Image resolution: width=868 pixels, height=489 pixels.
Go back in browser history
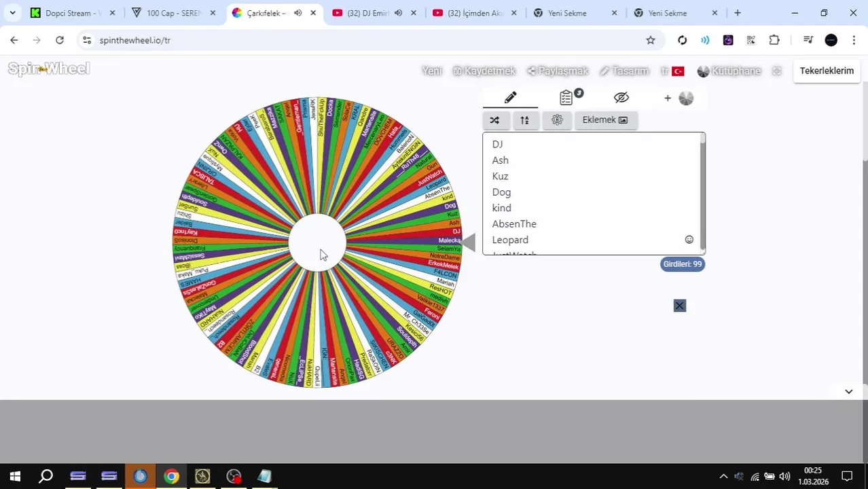tap(14, 40)
